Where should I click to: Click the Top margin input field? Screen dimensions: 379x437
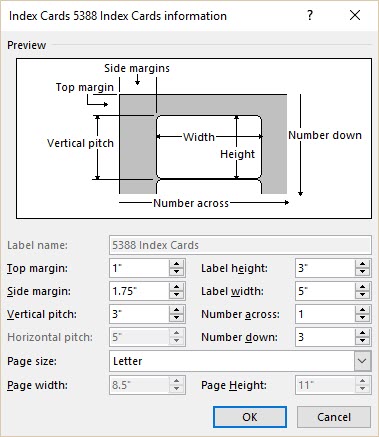point(139,268)
